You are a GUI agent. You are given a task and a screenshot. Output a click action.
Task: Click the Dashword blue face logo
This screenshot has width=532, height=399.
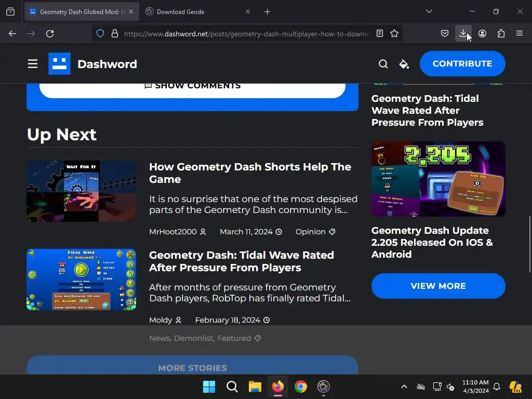[59, 63]
